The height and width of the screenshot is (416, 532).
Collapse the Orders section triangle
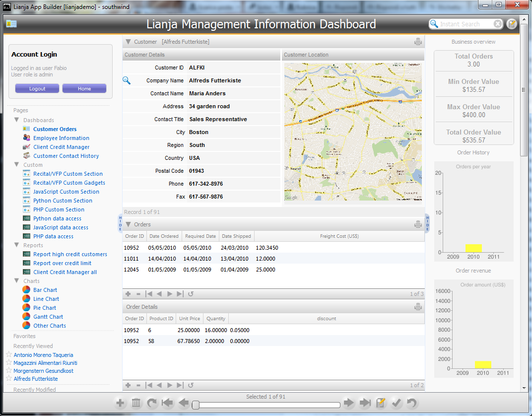click(x=128, y=224)
